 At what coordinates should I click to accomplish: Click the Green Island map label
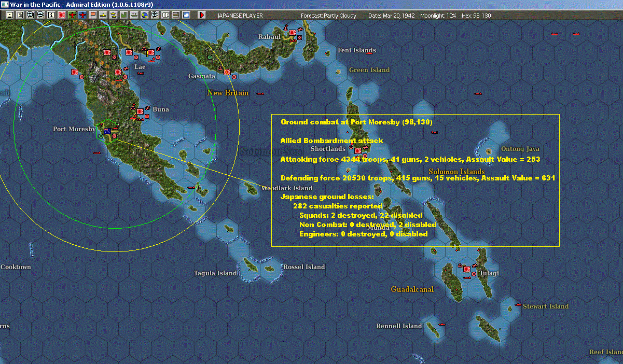click(x=369, y=70)
